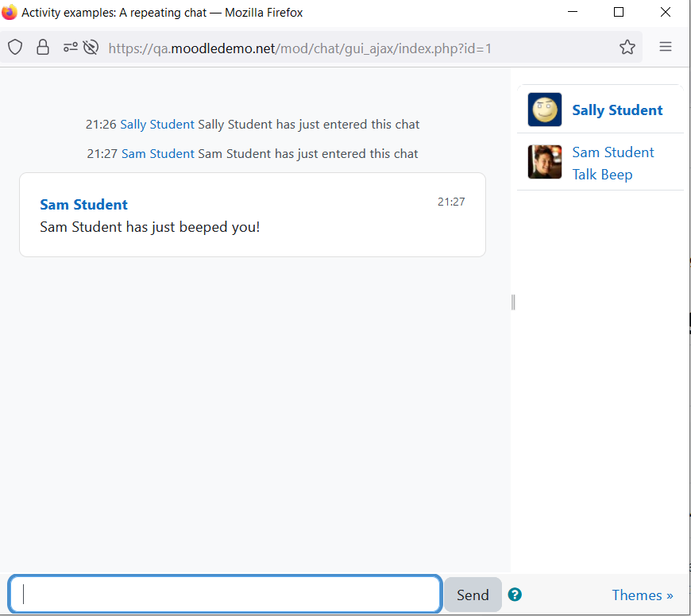
Task: Click the Firefox logo in the title bar
Action: (9, 12)
